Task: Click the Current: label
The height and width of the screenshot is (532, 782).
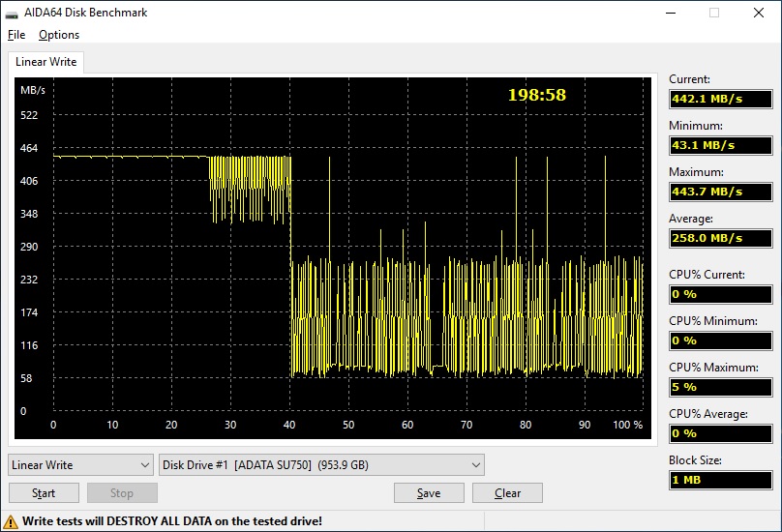Action: (x=689, y=79)
